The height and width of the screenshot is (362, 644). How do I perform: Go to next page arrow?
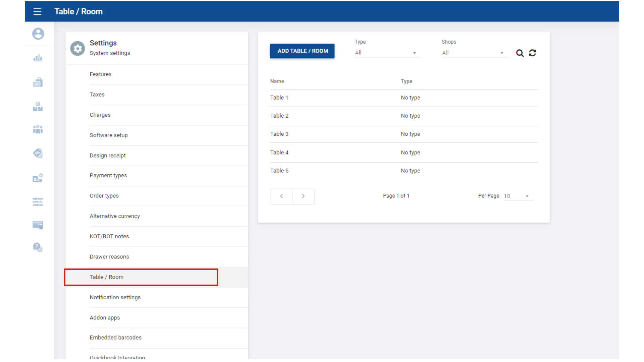point(303,196)
